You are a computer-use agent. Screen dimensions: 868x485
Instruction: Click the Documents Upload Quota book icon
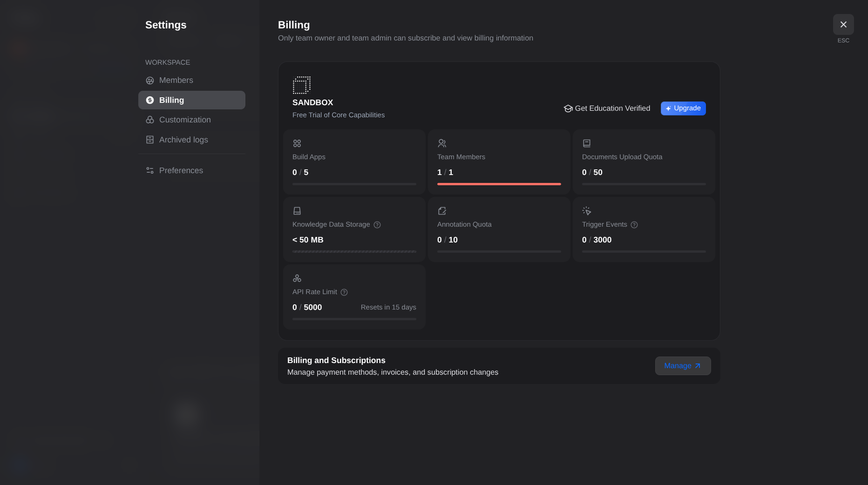coord(587,143)
